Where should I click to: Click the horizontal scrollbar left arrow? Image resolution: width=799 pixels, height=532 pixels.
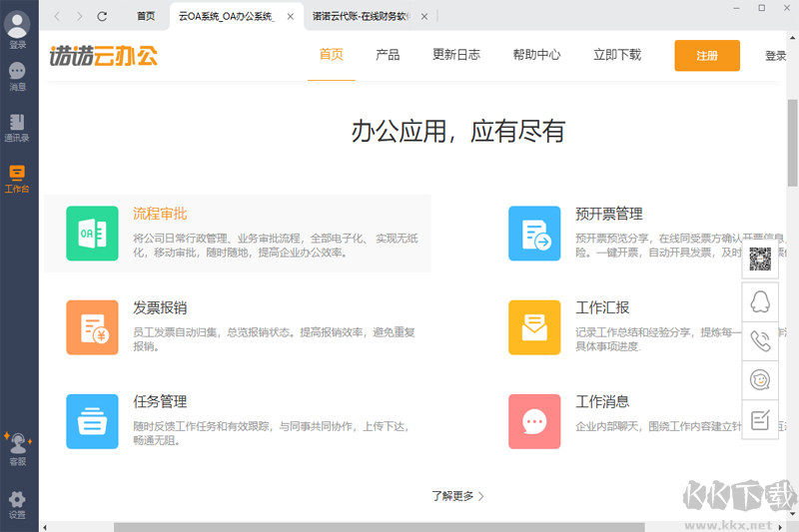pyautogui.click(x=47, y=526)
